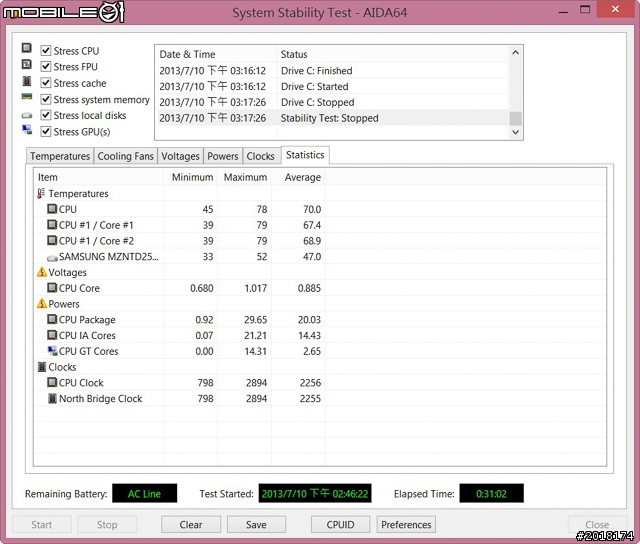The height and width of the screenshot is (544, 640).
Task: Select the 'Stability Test: Stopped' log entry
Action: (x=332, y=118)
